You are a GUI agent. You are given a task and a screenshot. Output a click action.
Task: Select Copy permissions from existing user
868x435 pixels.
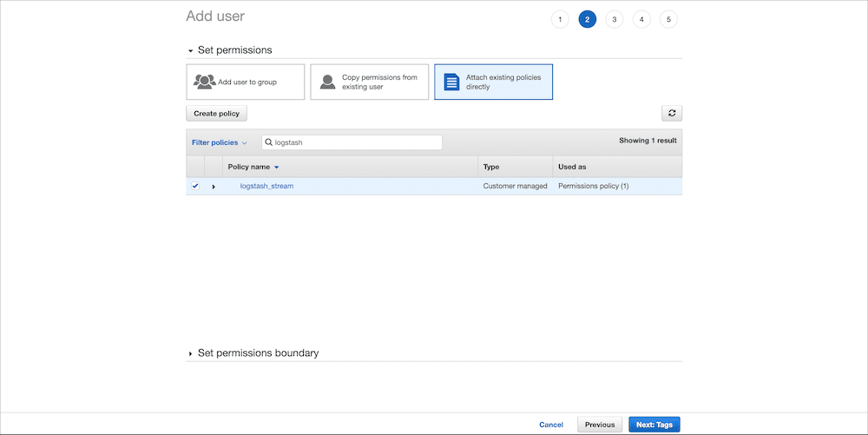(x=369, y=82)
